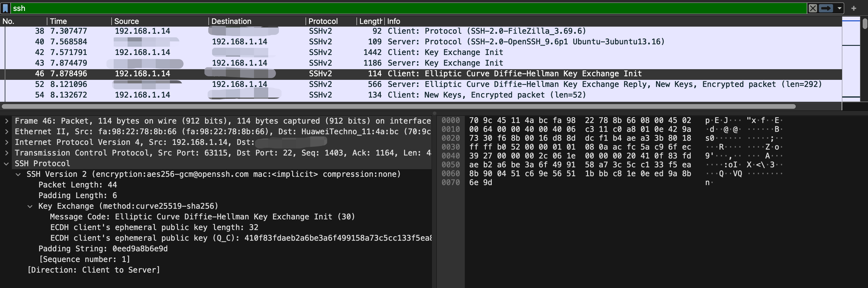Click hex offset row 0070 in bytes pane

(451, 182)
